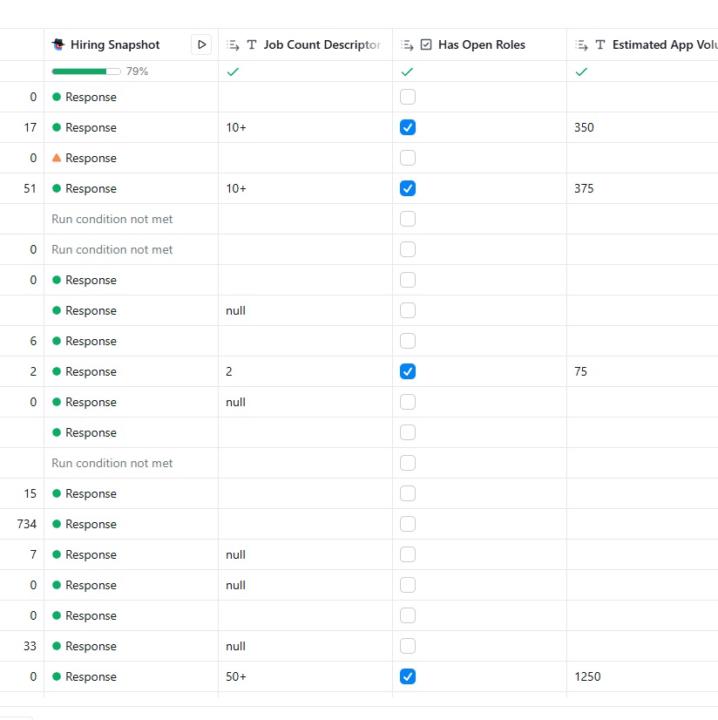This screenshot has height=720, width=718.
Task: Open the Response cell in the row with 734
Action: (91, 524)
